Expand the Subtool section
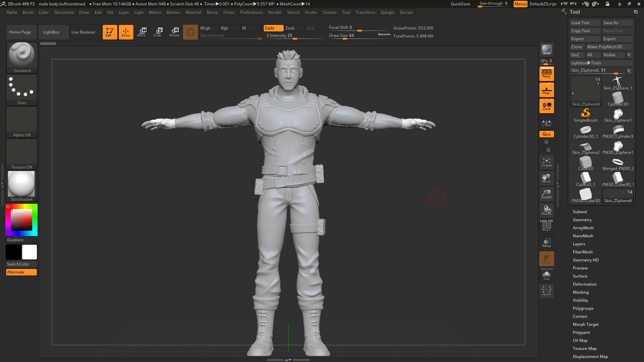The height and width of the screenshot is (362, 644). point(580,212)
